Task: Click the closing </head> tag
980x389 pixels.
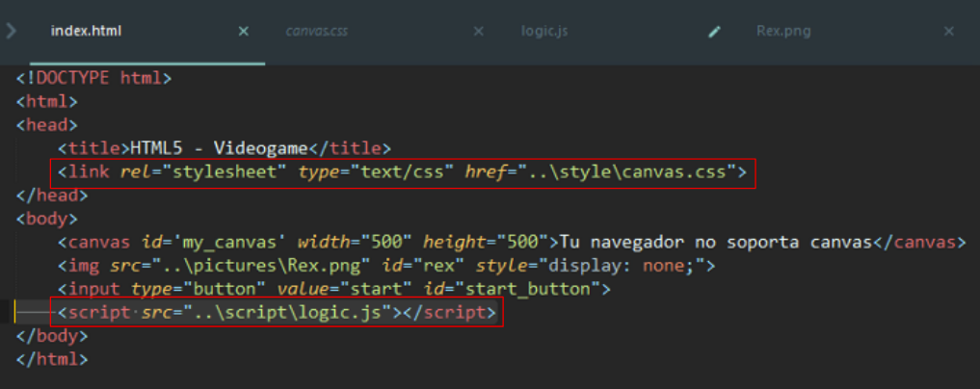Action: (x=52, y=195)
